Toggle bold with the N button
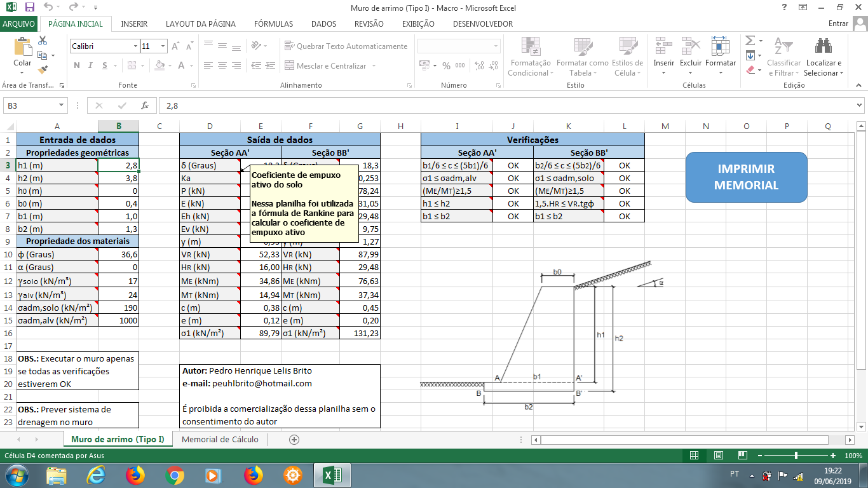 tap(76, 65)
